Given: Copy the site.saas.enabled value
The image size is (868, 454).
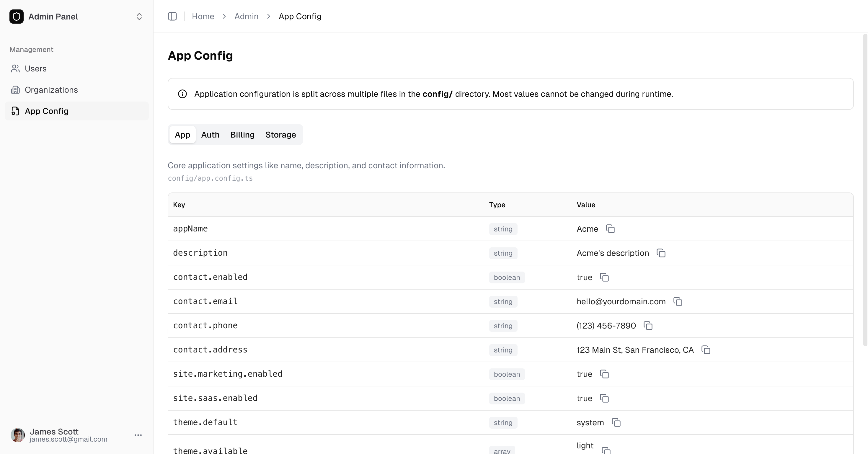Looking at the screenshot, I should tap(604, 399).
